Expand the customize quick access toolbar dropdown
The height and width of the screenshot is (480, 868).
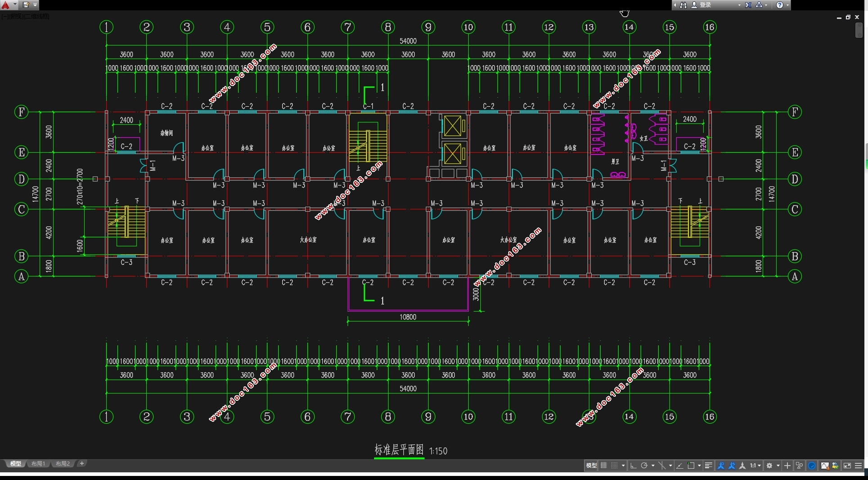(x=35, y=5)
